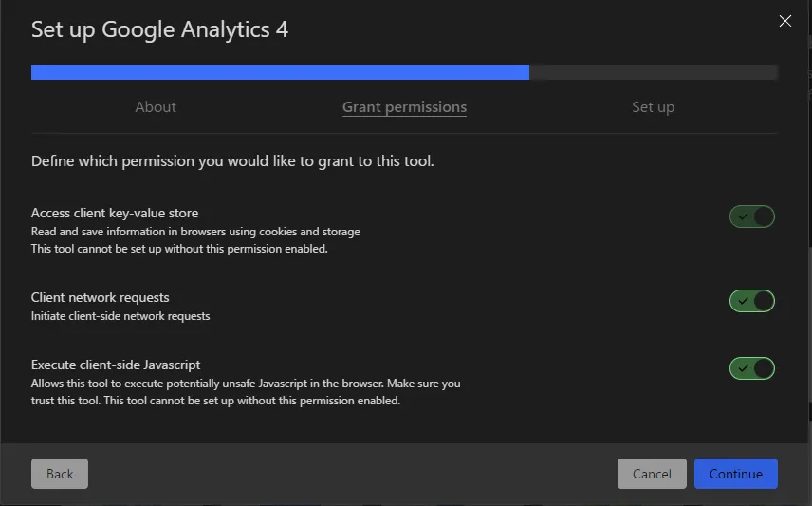Click the 'Execute client-side Javascript' label
812x506 pixels.
point(116,365)
